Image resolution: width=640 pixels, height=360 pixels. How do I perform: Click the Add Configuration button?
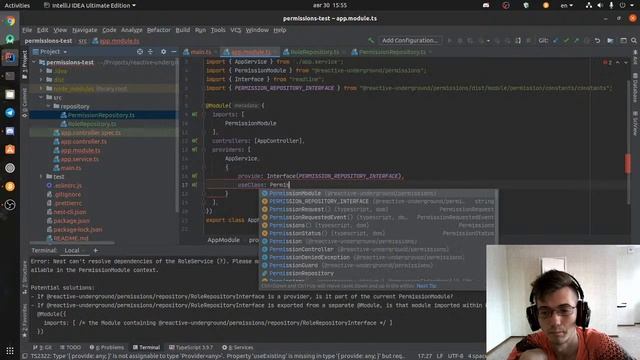click(409, 40)
